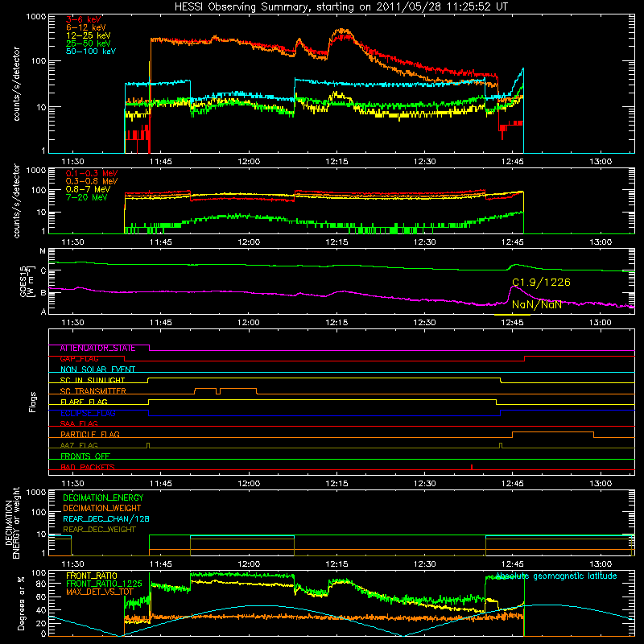This screenshot has width=644, height=644.
Task: Click the 0.1-0.3 MeV legend label
Action: click(92, 173)
